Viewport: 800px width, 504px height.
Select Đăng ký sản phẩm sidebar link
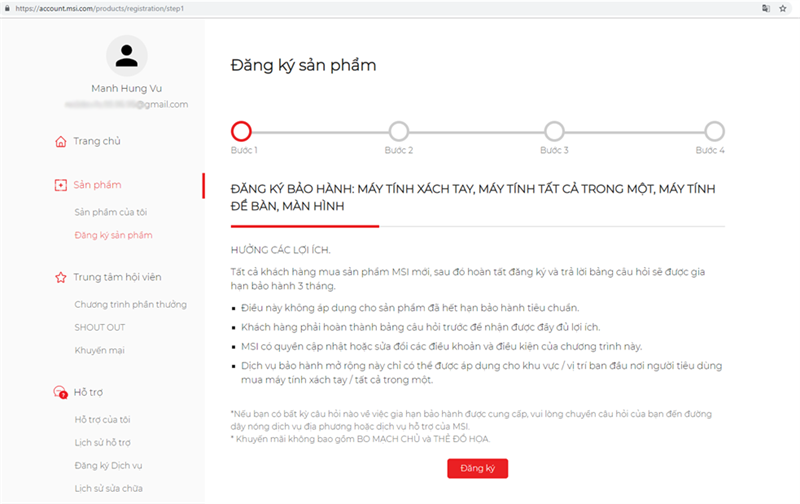coord(113,235)
